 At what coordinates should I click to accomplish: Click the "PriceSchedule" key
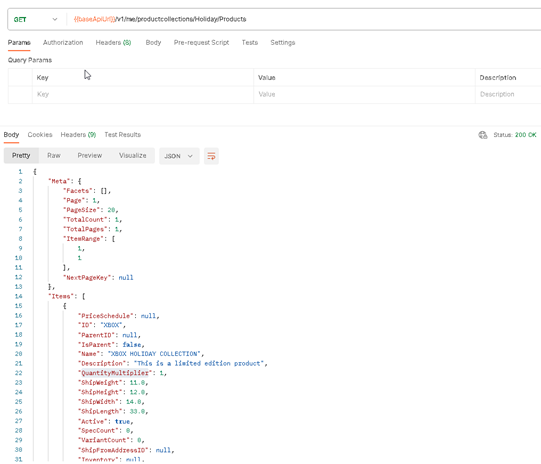(x=106, y=316)
